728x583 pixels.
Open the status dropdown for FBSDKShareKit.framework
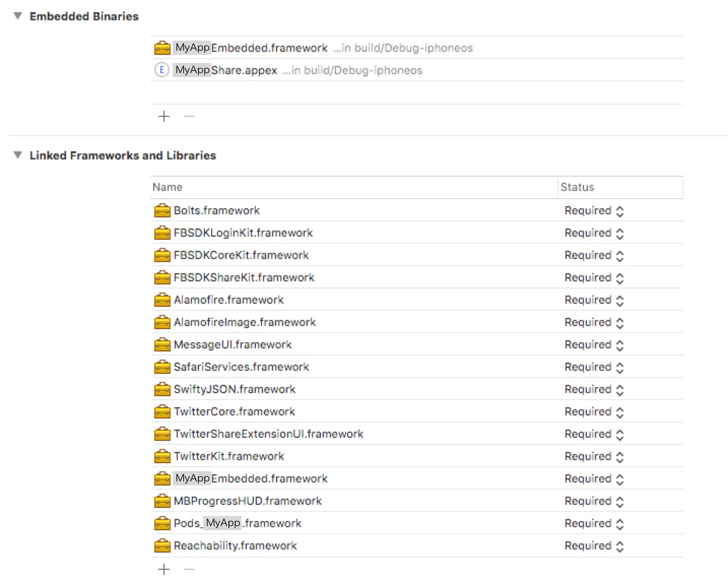tap(594, 278)
